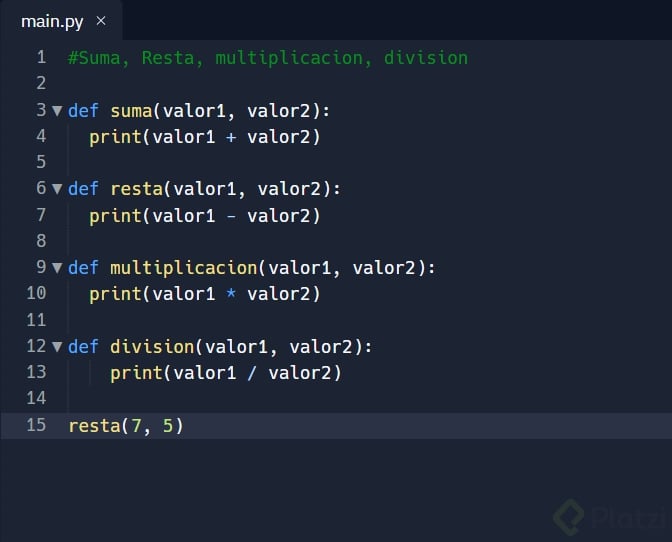Click line number 15 in gutter
672x542 pixels.
pos(36,425)
